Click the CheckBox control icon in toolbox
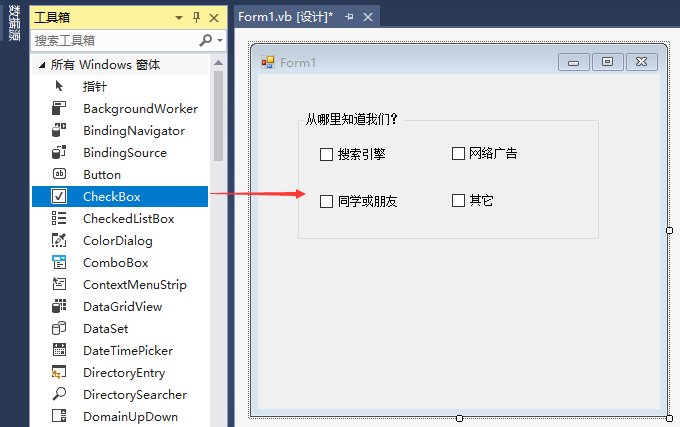The width and height of the screenshot is (680, 427). (x=59, y=196)
